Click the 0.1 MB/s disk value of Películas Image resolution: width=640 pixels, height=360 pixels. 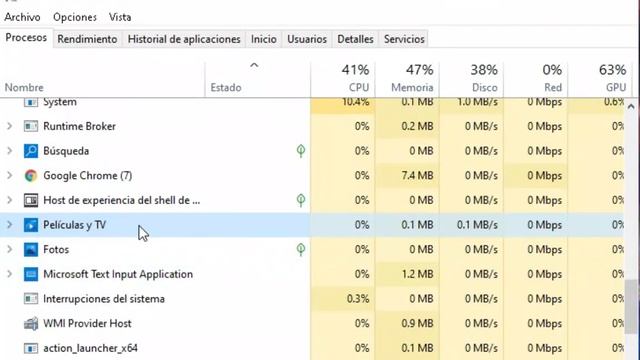coord(477,225)
